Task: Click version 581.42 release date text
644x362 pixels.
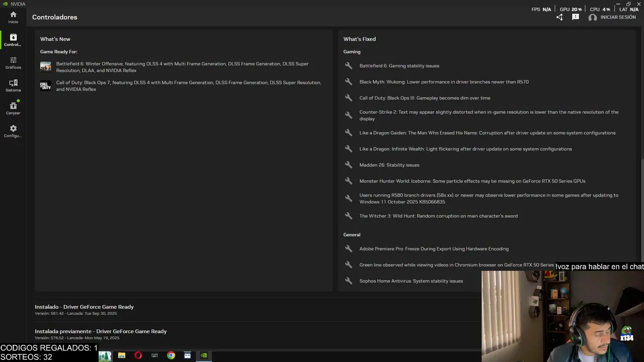Action: tap(75, 314)
